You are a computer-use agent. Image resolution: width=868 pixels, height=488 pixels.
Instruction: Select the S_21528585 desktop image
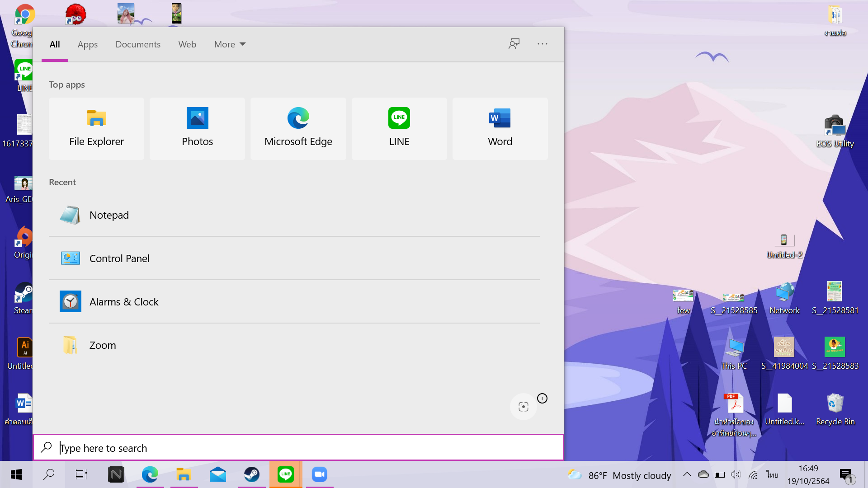click(734, 303)
